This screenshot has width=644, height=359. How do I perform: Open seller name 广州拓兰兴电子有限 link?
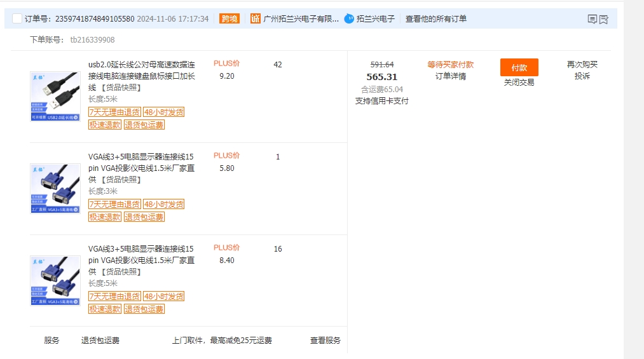point(301,18)
